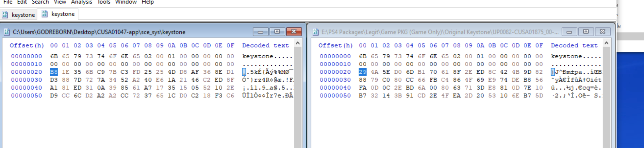Screen dimensions: 644x148
Task: Click byte 88 at offset 30 right window
Action: tap(363, 80)
